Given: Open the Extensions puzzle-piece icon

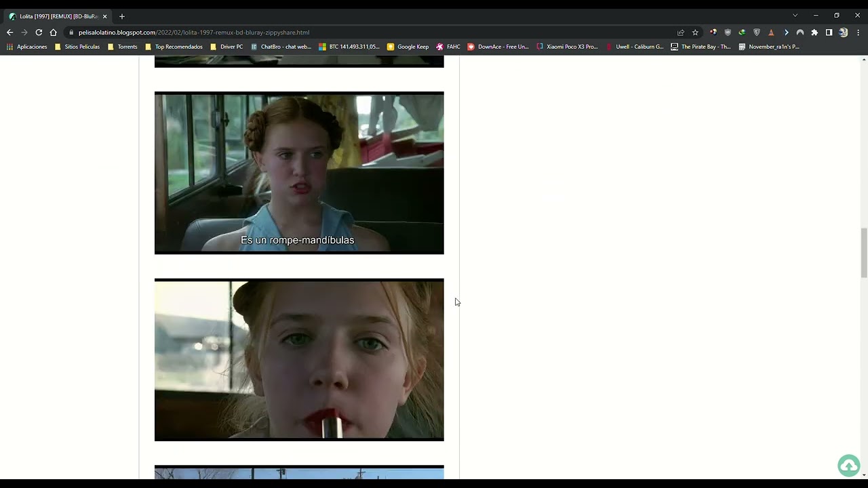Looking at the screenshot, I should [x=814, y=32].
